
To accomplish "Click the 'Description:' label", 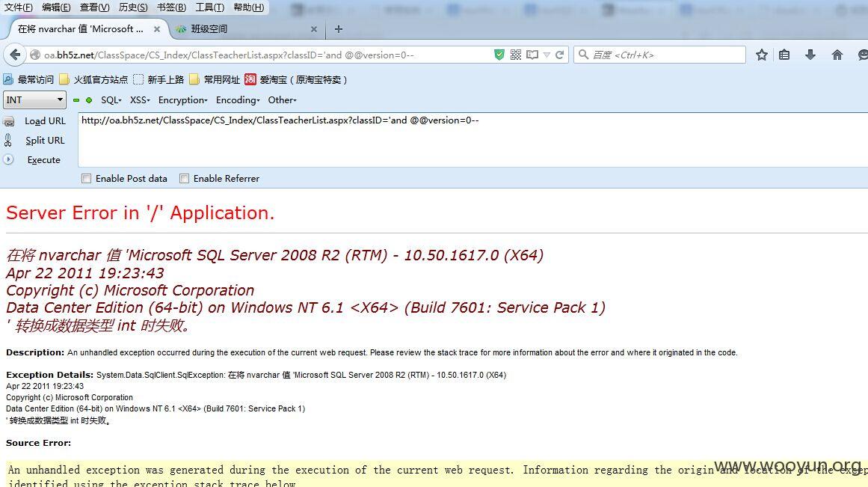I will (35, 352).
